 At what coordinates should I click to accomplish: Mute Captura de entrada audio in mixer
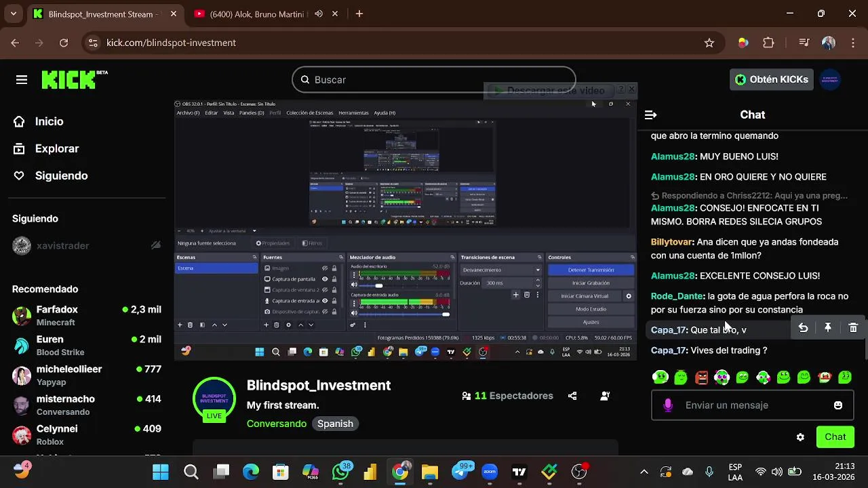tap(354, 313)
